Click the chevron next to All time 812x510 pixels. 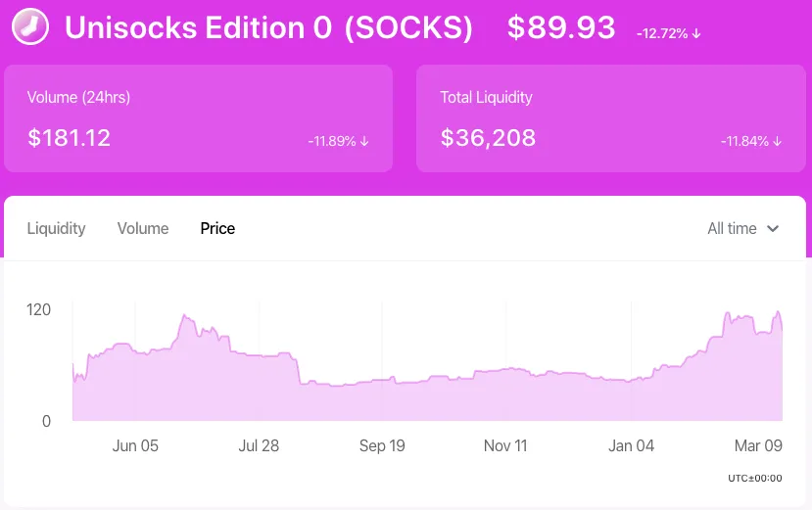pyautogui.click(x=773, y=229)
